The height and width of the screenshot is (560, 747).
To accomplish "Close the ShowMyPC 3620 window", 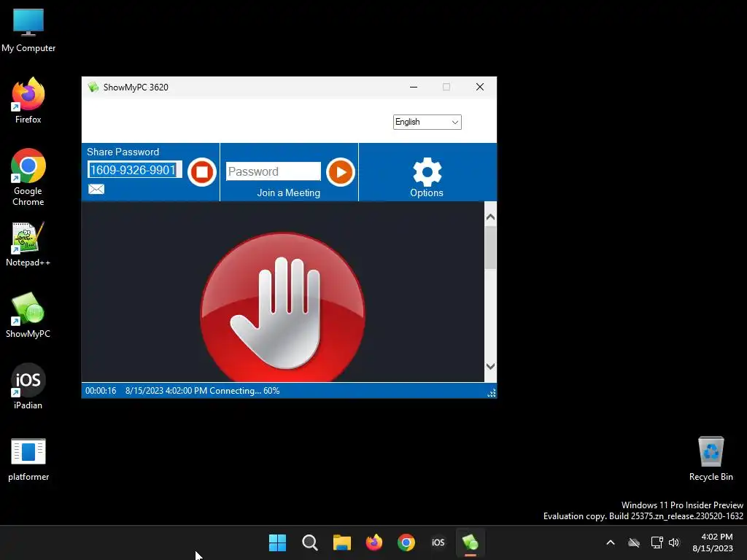I will point(480,87).
